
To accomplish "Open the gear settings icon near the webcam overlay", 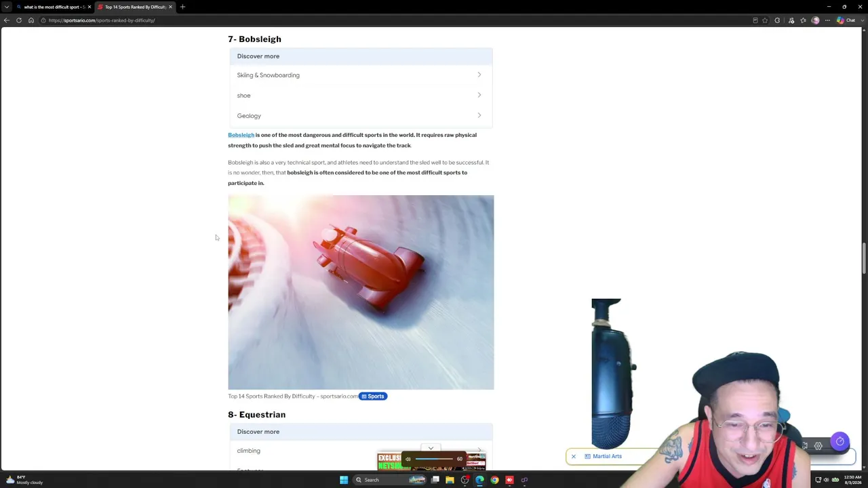I will [x=818, y=446].
